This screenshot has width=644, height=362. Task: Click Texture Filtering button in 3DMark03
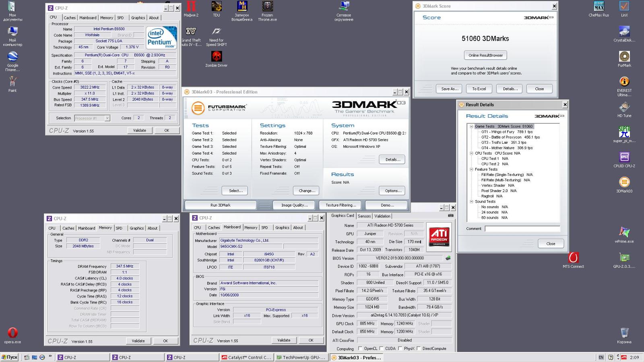[341, 205]
